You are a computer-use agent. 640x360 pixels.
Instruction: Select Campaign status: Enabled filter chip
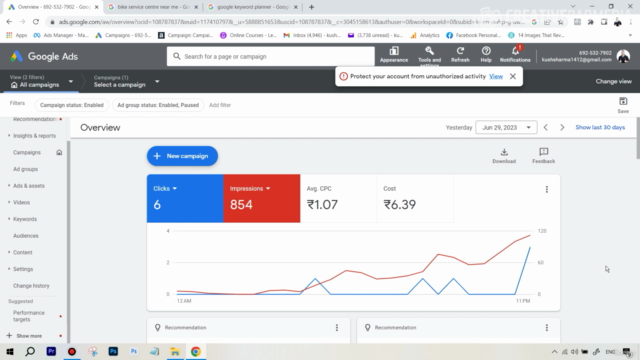point(72,105)
